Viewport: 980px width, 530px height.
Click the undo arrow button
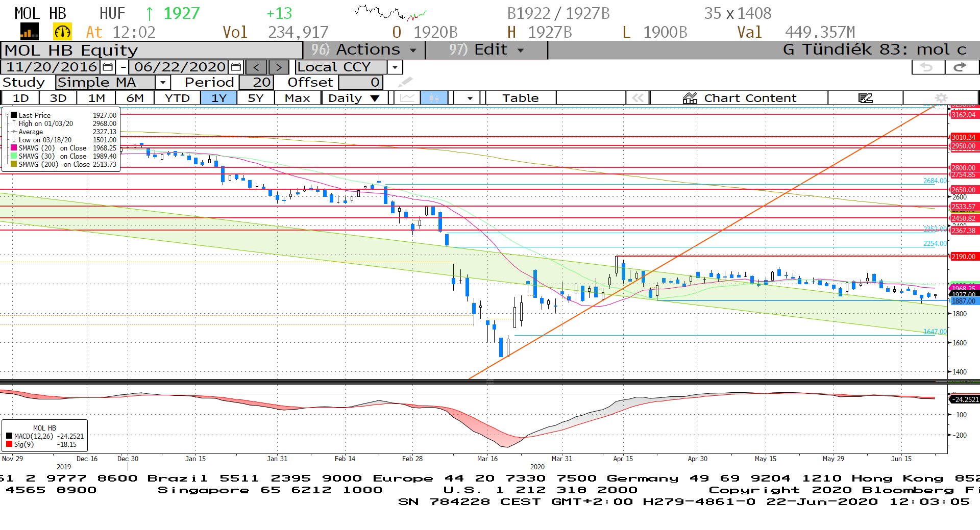click(x=927, y=67)
